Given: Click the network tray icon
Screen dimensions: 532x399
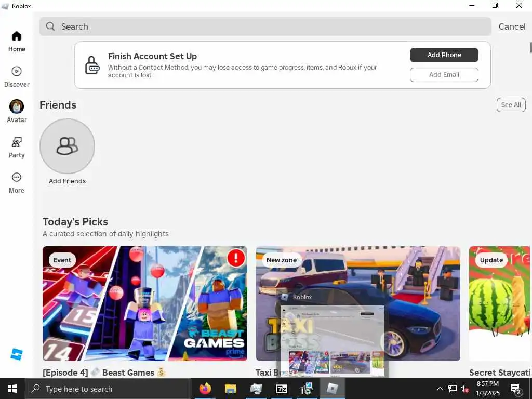Looking at the screenshot, I should (x=453, y=389).
